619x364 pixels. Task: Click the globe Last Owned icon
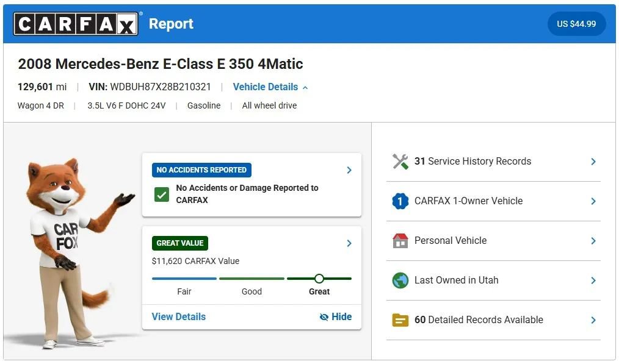coord(400,280)
